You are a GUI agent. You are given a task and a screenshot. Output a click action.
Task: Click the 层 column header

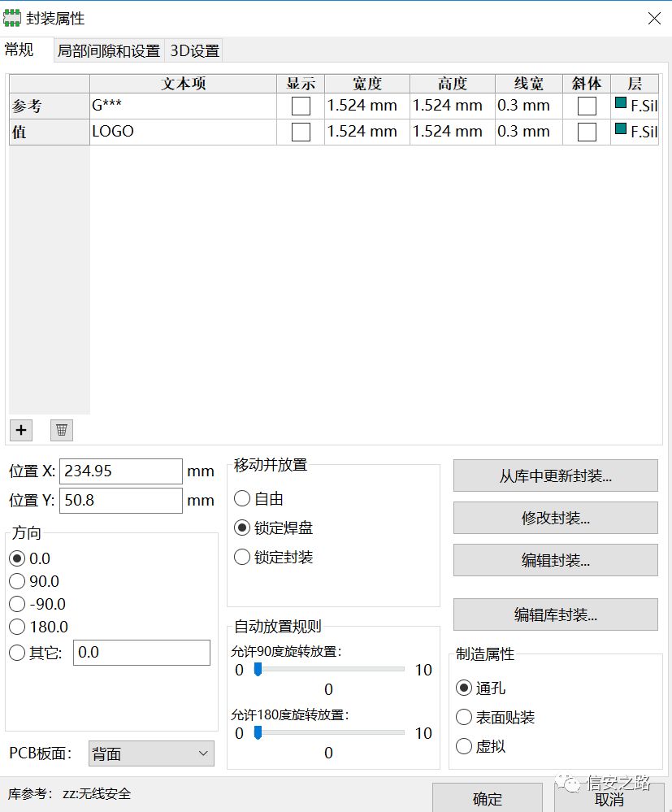[635, 84]
